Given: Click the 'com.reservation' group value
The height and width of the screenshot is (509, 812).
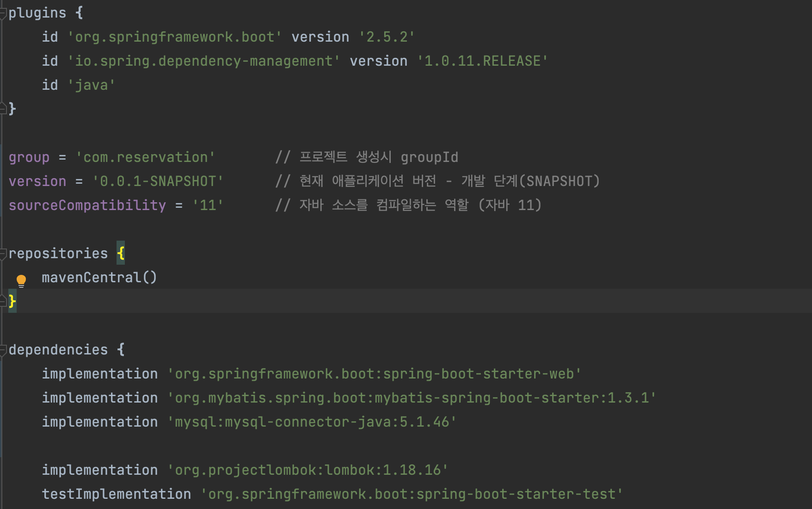Looking at the screenshot, I should pyautogui.click(x=146, y=157).
